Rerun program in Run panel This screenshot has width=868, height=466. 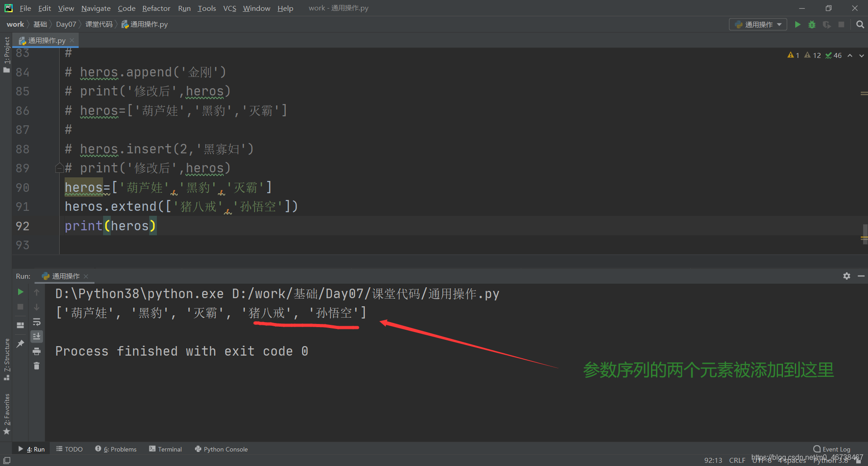pyautogui.click(x=20, y=292)
